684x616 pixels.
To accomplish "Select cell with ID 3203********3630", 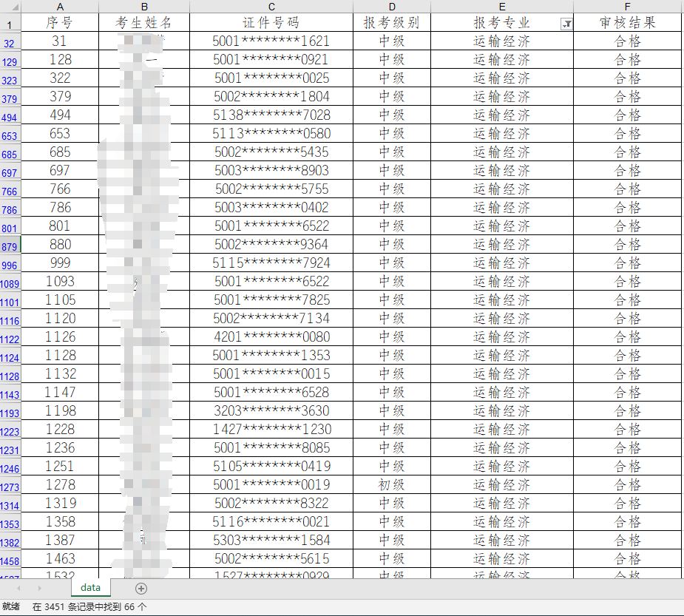I will 271,411.
